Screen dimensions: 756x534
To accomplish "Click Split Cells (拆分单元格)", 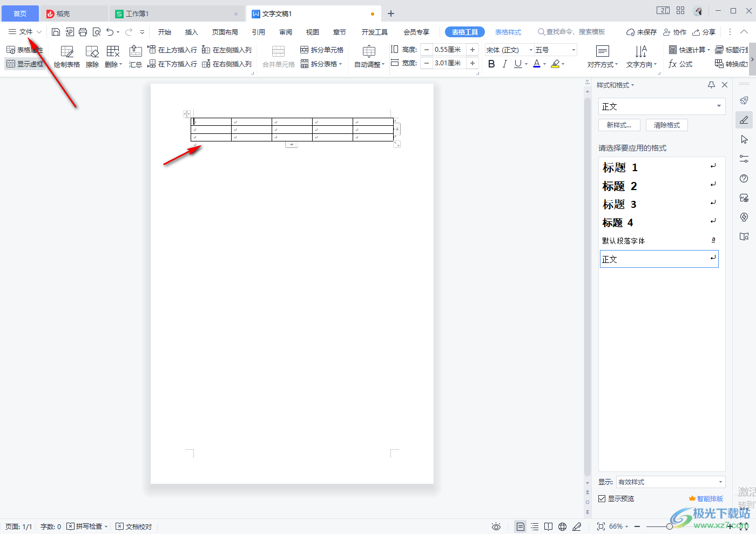I will click(x=322, y=50).
